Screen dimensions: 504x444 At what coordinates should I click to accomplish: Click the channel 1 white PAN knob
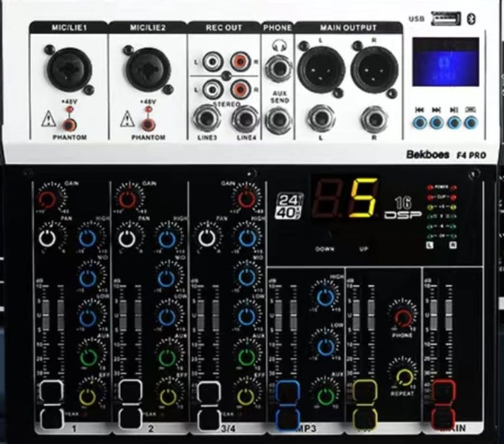coord(48,238)
